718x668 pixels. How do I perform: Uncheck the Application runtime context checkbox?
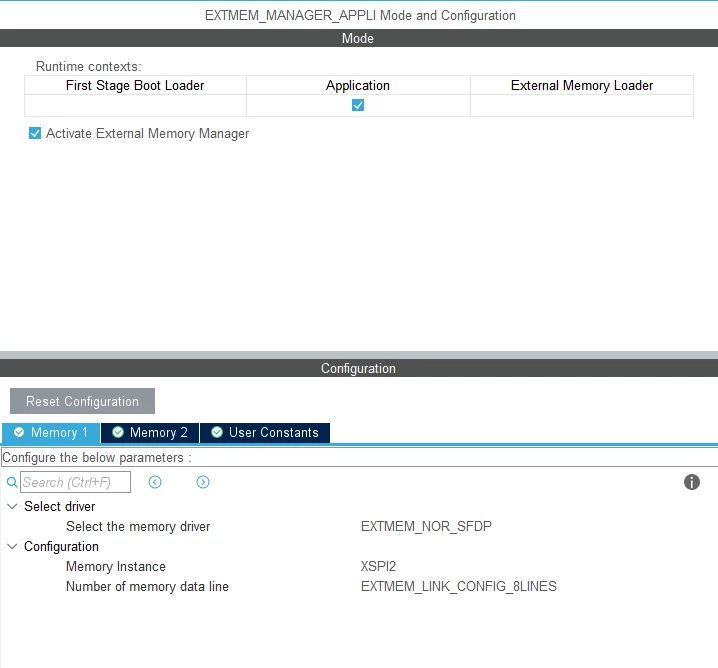[x=358, y=105]
